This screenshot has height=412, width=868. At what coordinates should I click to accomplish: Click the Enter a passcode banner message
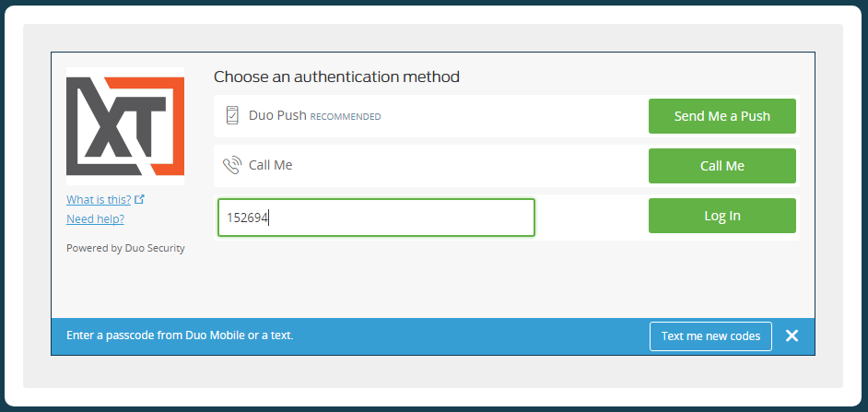pos(180,336)
